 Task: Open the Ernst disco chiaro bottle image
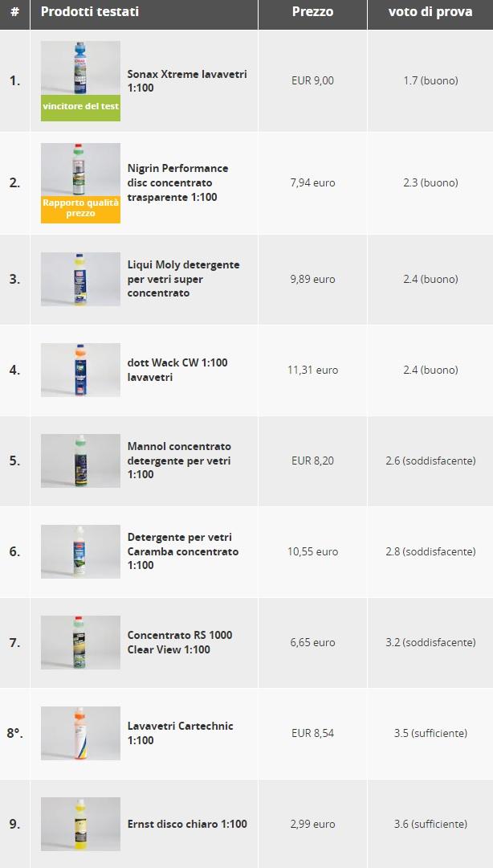[x=80, y=824]
